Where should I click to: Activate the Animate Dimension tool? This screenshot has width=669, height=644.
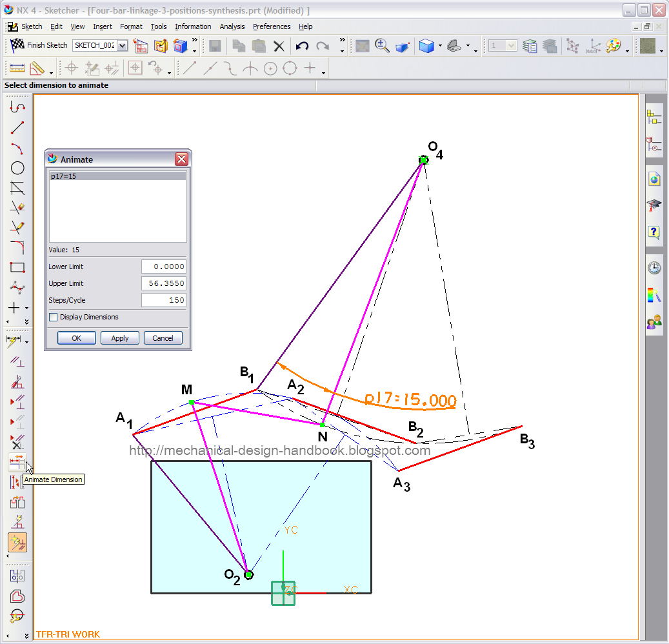[x=17, y=463]
